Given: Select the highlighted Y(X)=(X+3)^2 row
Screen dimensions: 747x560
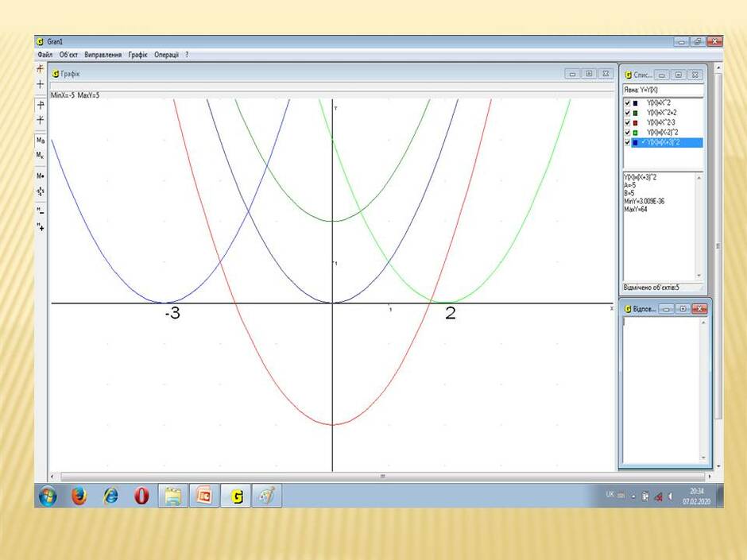Looking at the screenshot, I should coord(667,142).
